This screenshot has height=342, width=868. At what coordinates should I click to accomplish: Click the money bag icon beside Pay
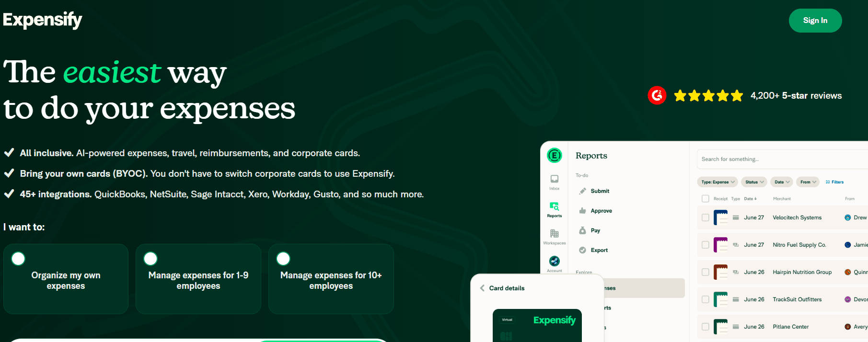click(x=583, y=230)
